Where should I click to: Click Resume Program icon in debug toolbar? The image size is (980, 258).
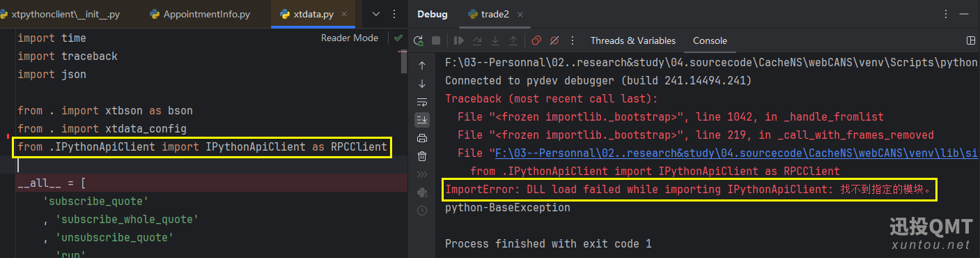pyautogui.click(x=459, y=40)
